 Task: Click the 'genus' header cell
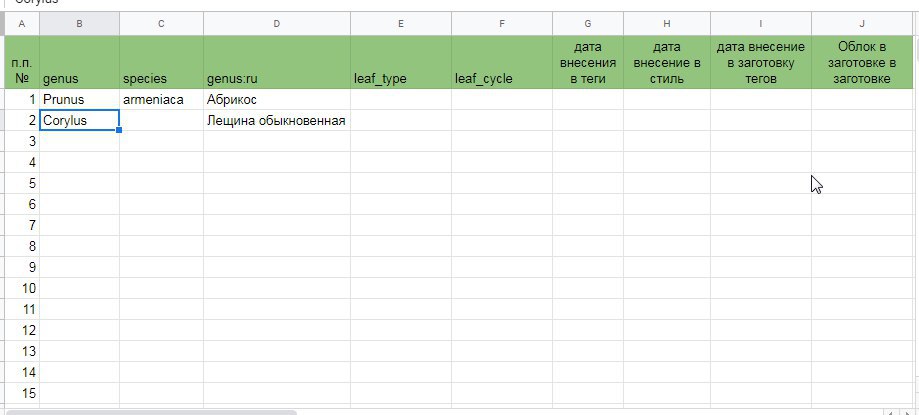pyautogui.click(x=79, y=62)
